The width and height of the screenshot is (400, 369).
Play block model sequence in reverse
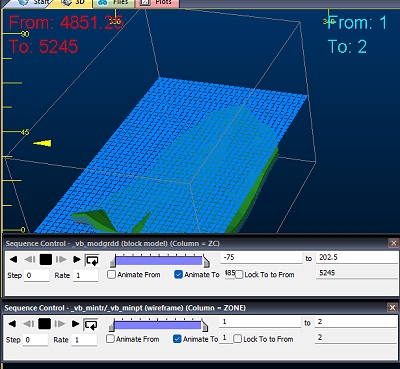coord(13,259)
